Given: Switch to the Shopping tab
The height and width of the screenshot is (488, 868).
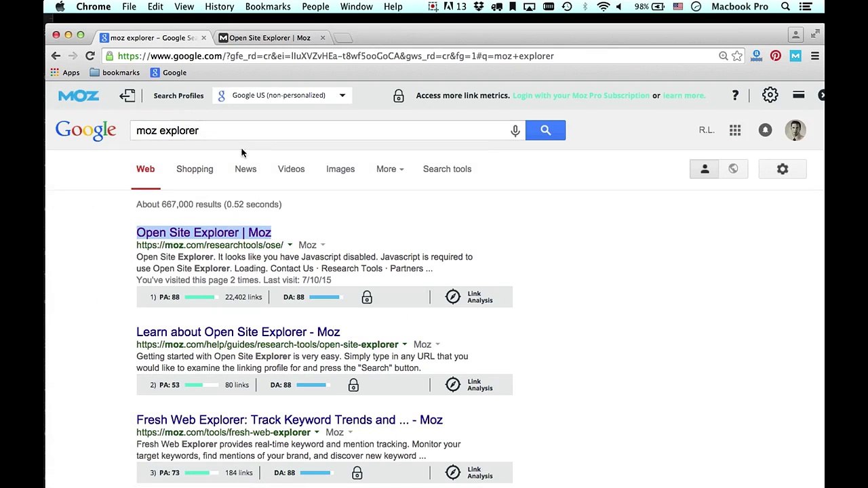Looking at the screenshot, I should point(195,169).
